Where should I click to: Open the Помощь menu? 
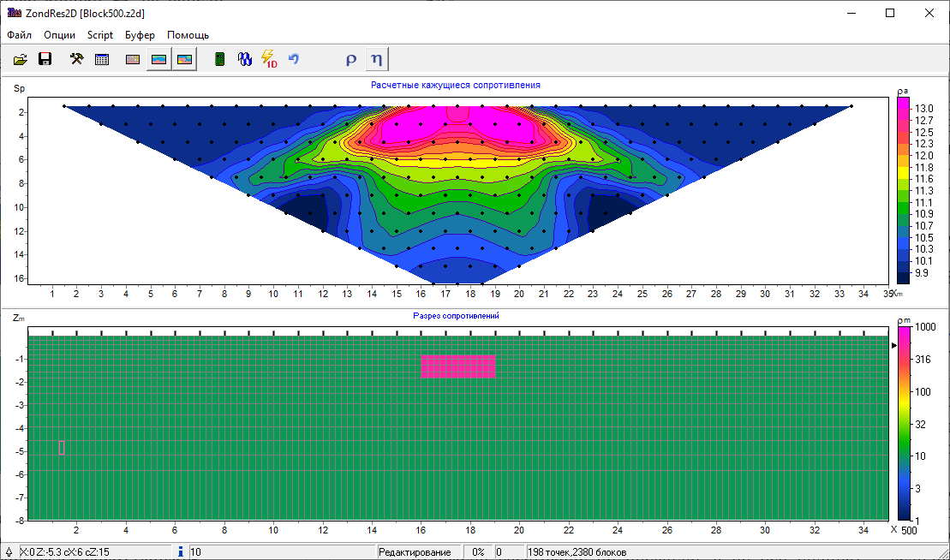(x=188, y=35)
